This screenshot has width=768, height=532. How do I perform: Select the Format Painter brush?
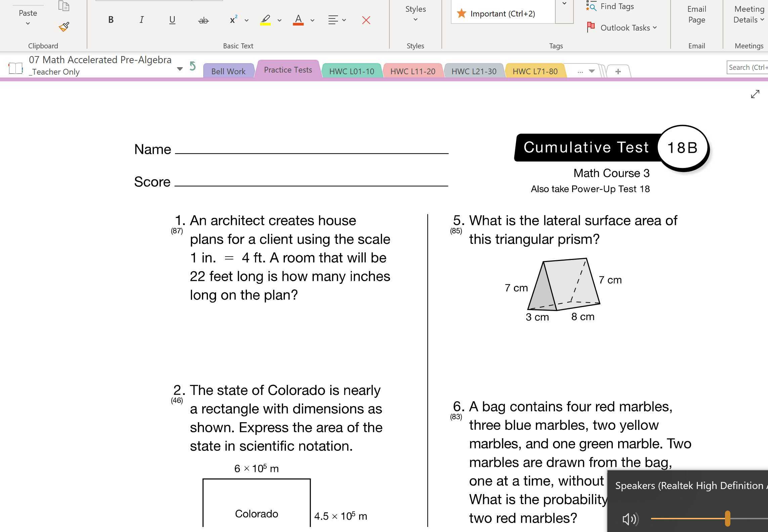tap(64, 27)
